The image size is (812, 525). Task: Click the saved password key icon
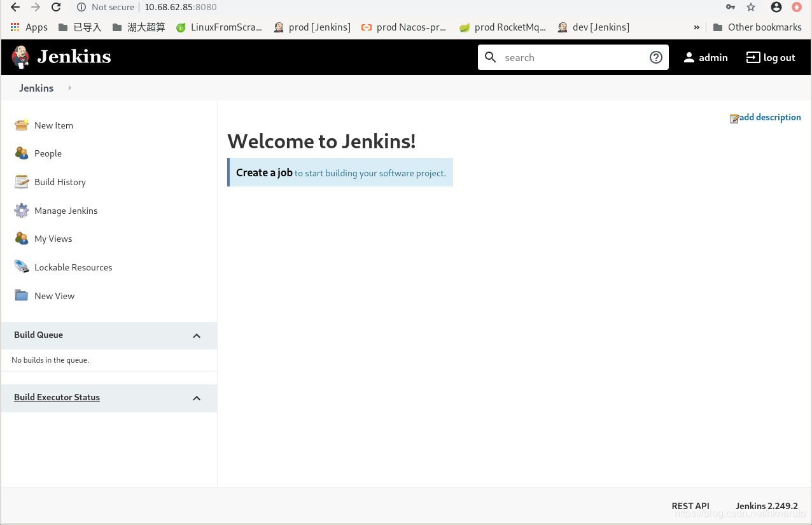[731, 7]
